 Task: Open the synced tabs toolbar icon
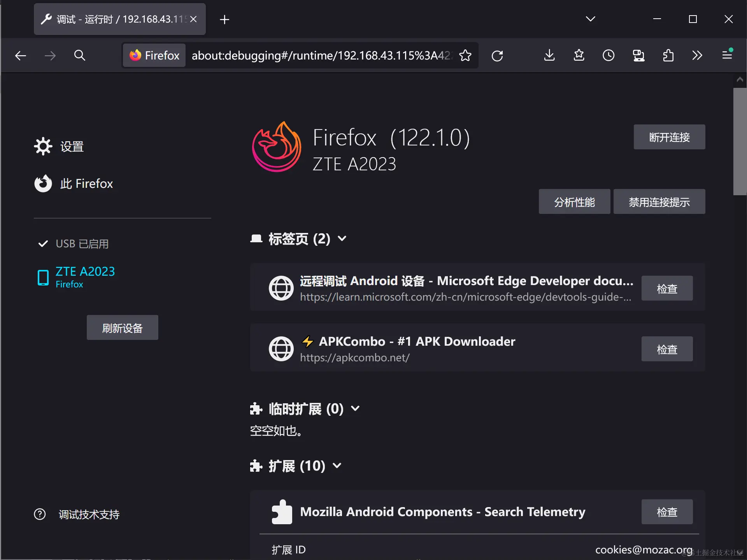(638, 56)
